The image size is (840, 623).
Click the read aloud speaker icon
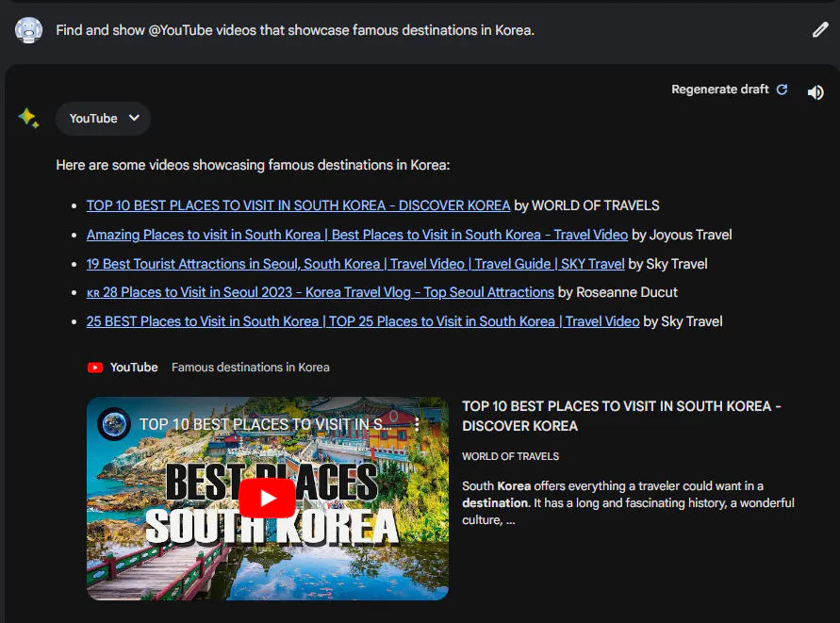coord(815,92)
